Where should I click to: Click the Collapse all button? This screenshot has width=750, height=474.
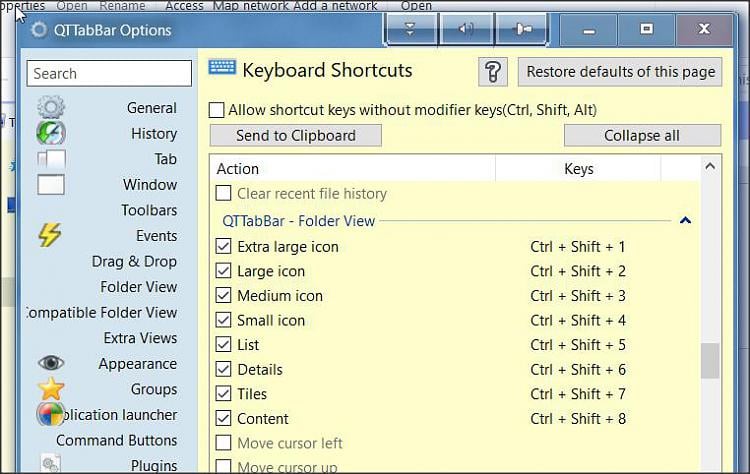click(642, 136)
